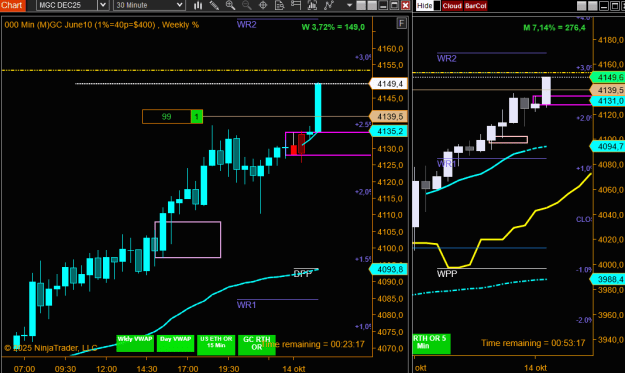Viewport: 625px width, 373px height.
Task: Click the 4135,2 cyan price marker
Action: pyautogui.click(x=388, y=131)
